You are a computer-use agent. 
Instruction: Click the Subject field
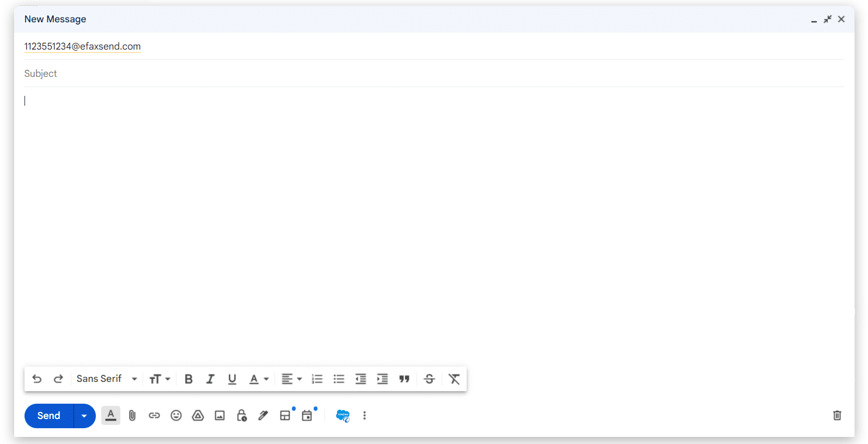434,74
